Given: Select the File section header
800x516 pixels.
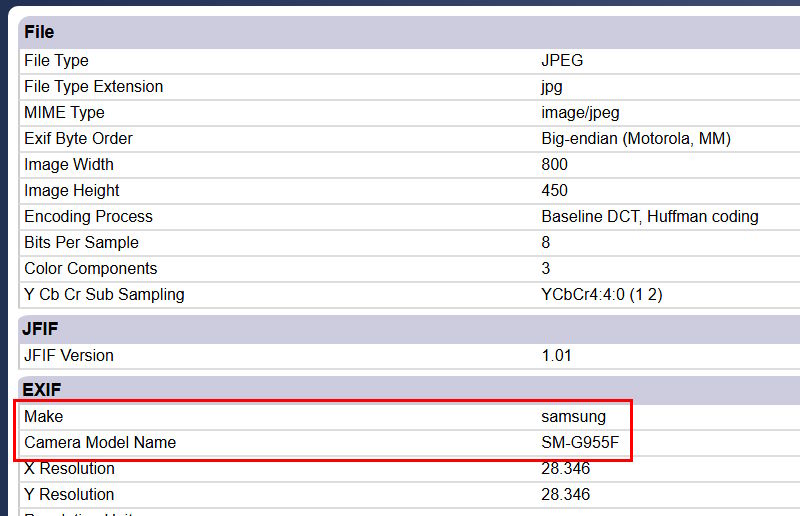Looking at the screenshot, I should tap(39, 32).
